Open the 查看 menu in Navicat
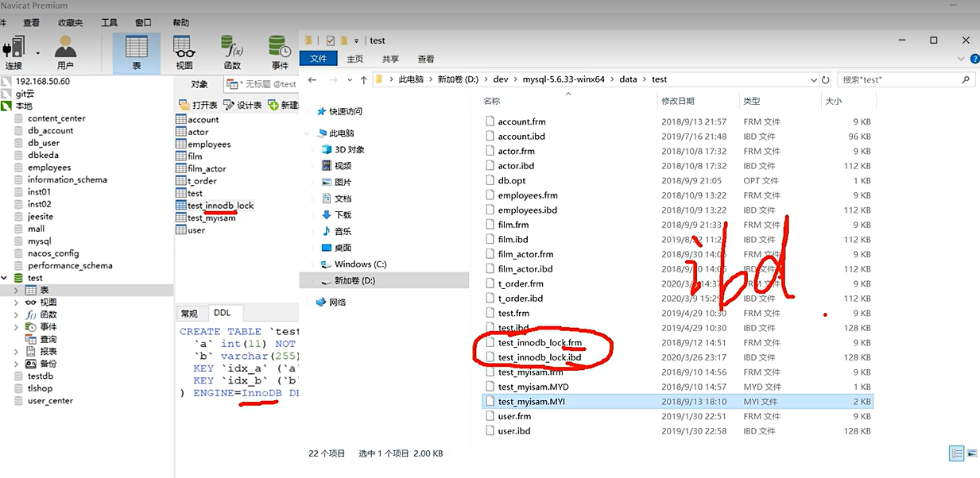Image resolution: width=980 pixels, height=478 pixels. (31, 23)
